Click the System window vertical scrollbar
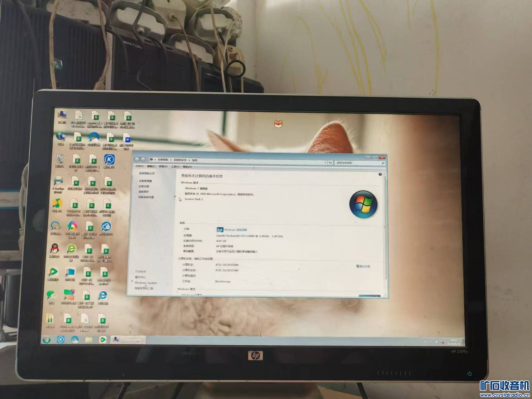532x399 pixels. pyautogui.click(x=384, y=234)
